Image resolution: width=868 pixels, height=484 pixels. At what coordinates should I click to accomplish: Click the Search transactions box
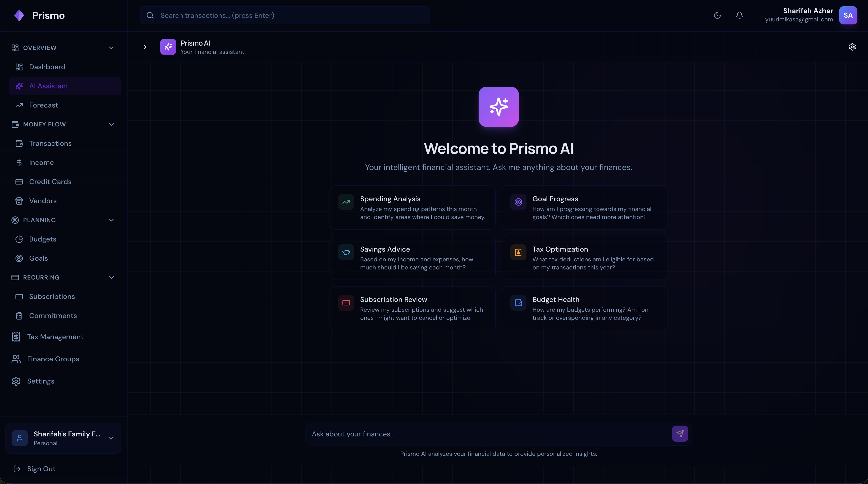285,16
